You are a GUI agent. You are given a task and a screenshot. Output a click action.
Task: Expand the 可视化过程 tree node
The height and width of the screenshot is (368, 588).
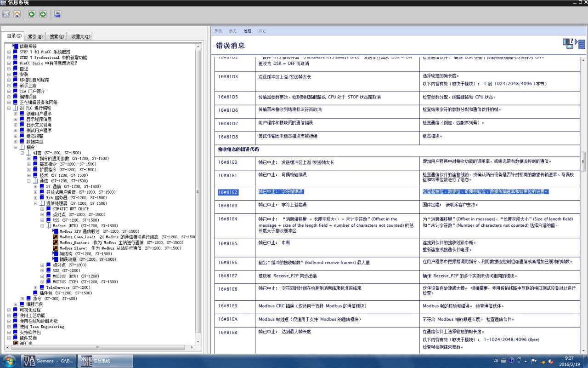tap(9, 310)
